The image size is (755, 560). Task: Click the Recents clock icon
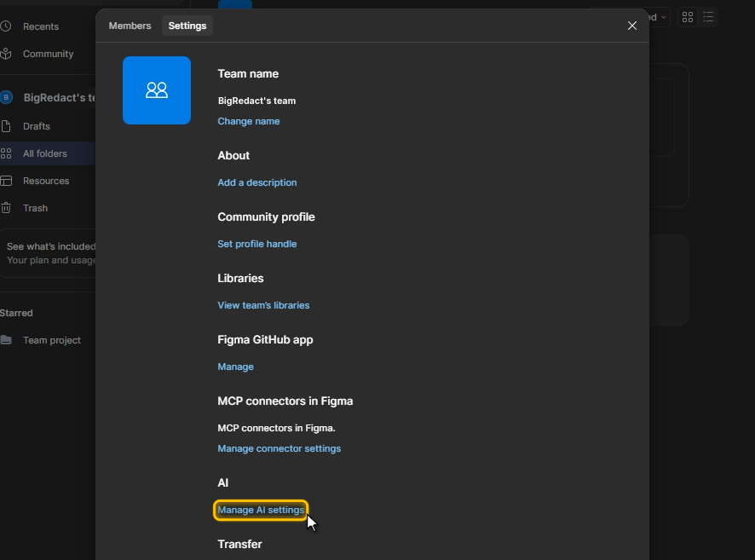tap(6, 26)
